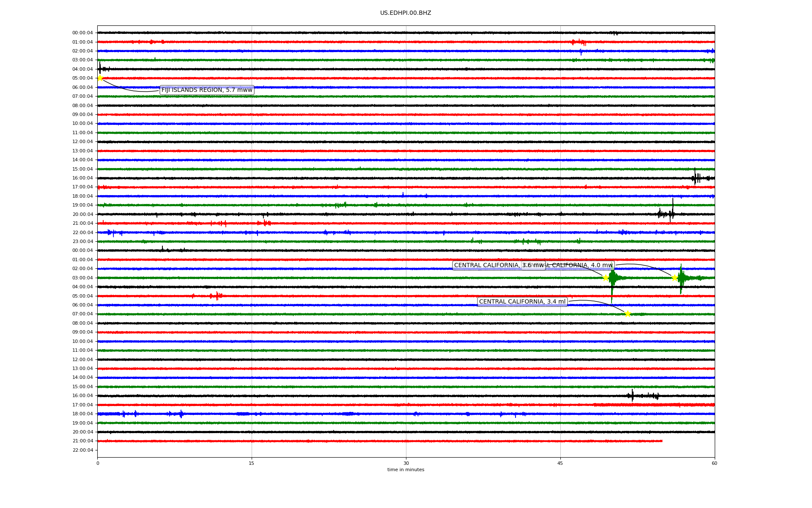This screenshot has width=812, height=508.
Task: Click the "time in minutes" axis label
Action: (406, 470)
